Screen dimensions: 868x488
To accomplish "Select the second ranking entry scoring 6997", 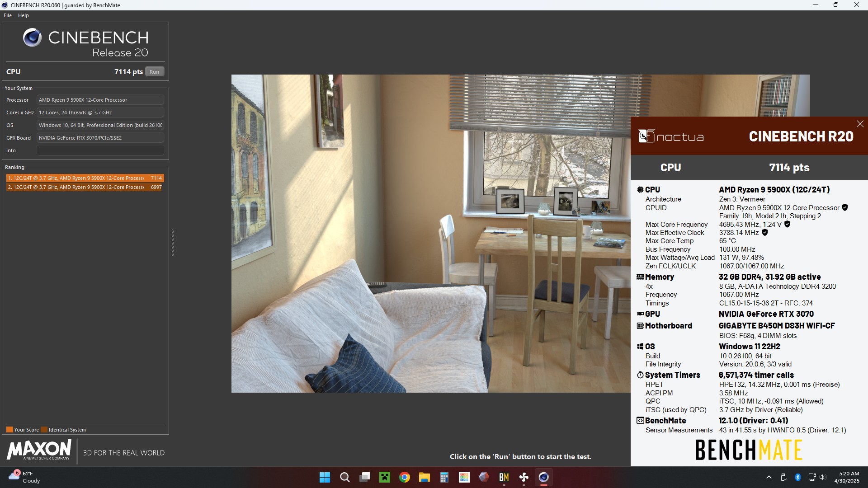I will [x=85, y=187].
